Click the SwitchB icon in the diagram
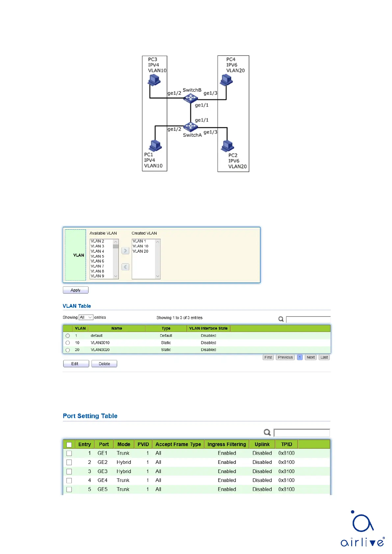 (191, 98)
